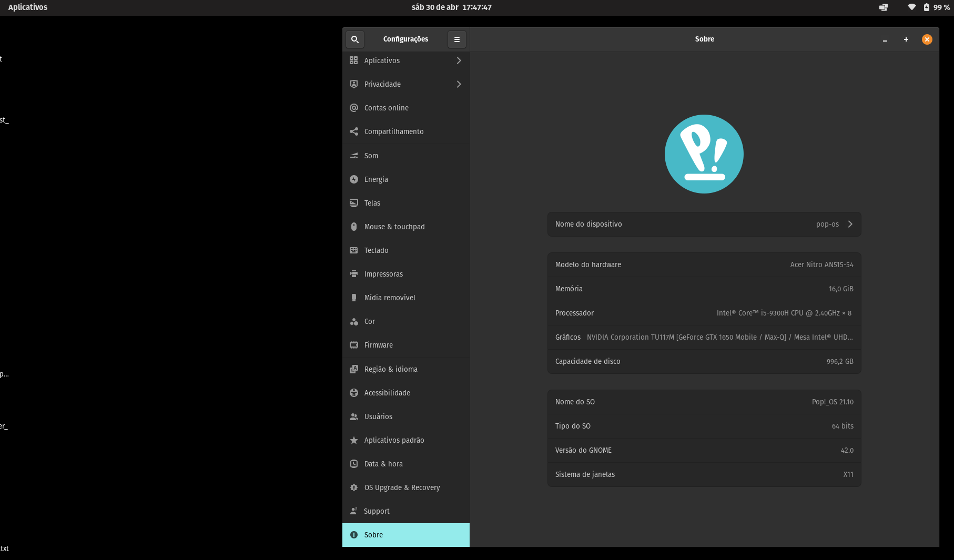Viewport: 954px width, 560px height.
Task: Click the Intel Core i5-9300H processor value
Action: (x=784, y=313)
